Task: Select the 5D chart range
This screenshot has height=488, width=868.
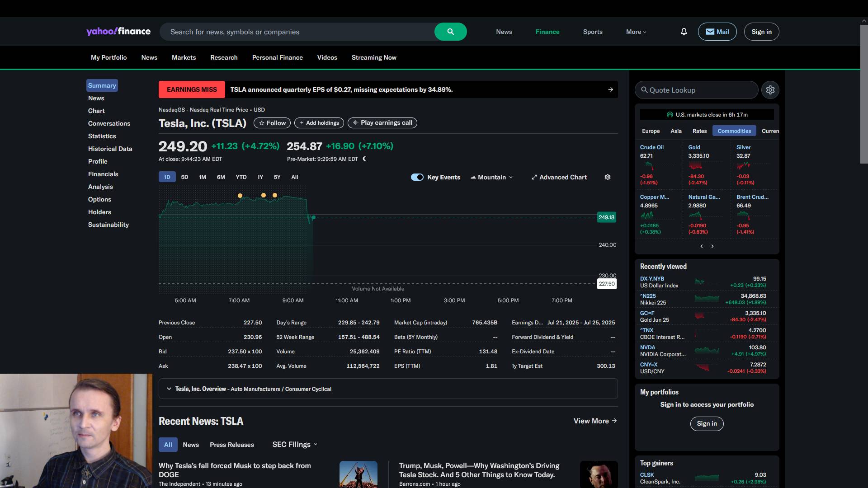Action: click(x=184, y=177)
